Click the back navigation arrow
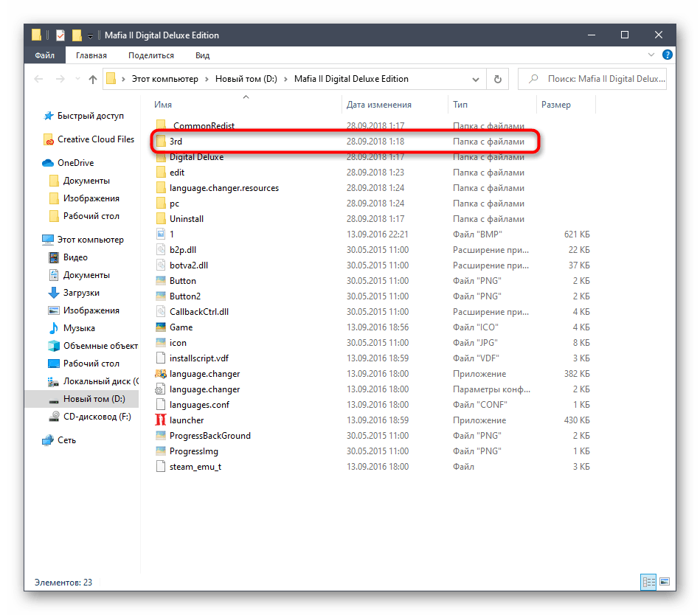The image size is (700, 615). click(x=39, y=79)
